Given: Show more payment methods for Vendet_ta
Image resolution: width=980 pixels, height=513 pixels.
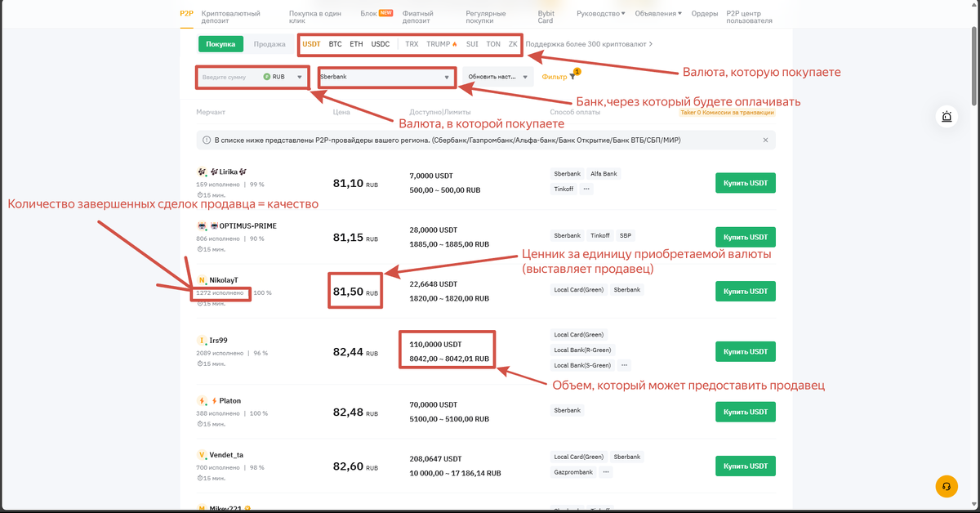Looking at the screenshot, I should [x=606, y=472].
